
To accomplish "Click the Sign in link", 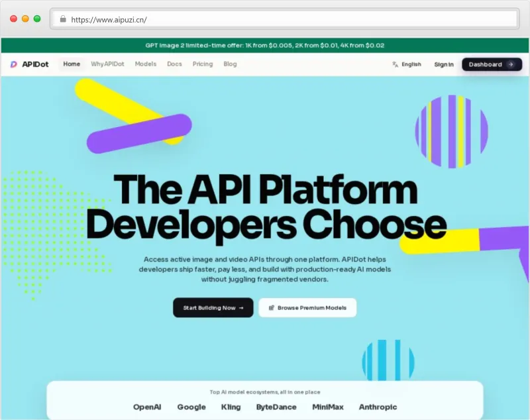I will click(x=444, y=64).
